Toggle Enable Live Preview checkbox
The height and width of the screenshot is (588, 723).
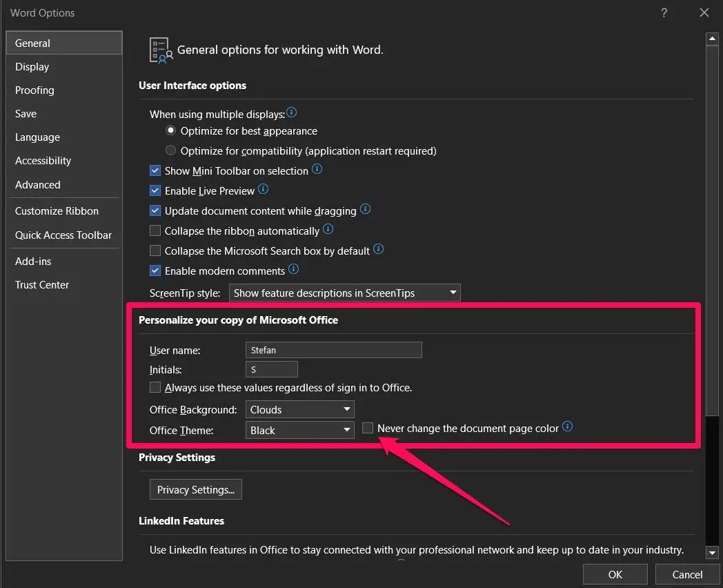click(155, 190)
